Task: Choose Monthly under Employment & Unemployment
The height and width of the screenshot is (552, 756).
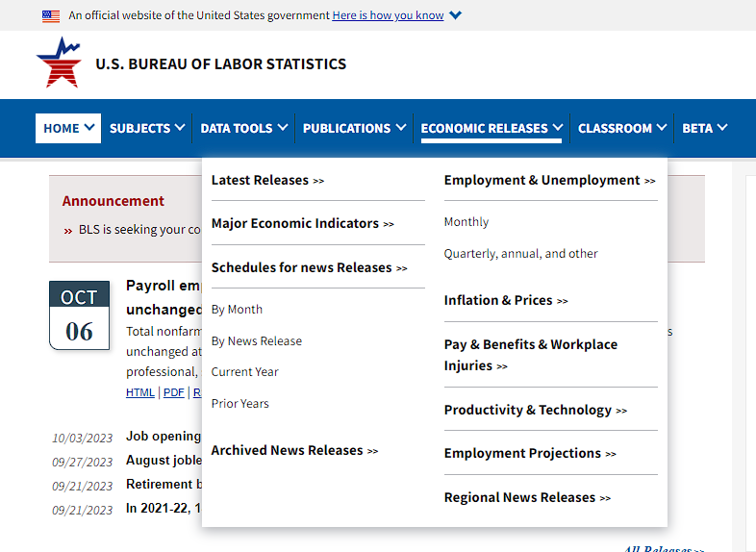Action: [466, 222]
